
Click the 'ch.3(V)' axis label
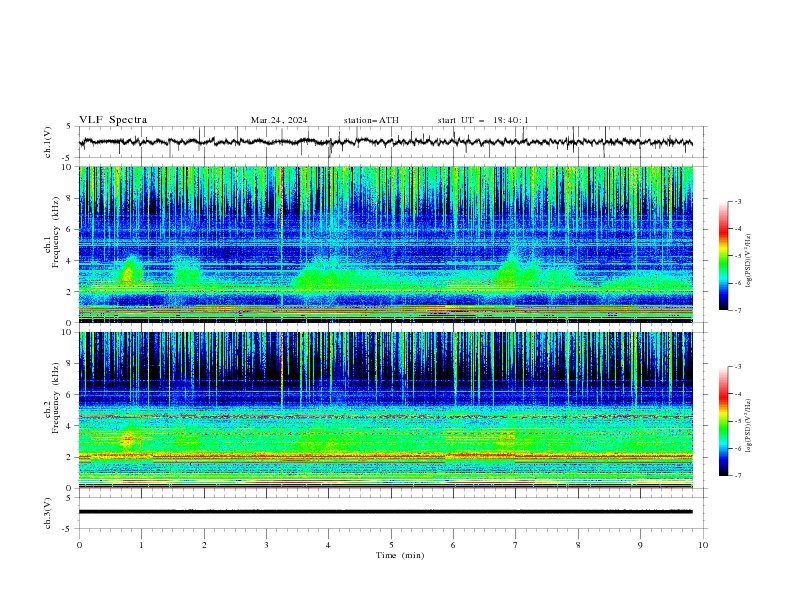click(48, 513)
